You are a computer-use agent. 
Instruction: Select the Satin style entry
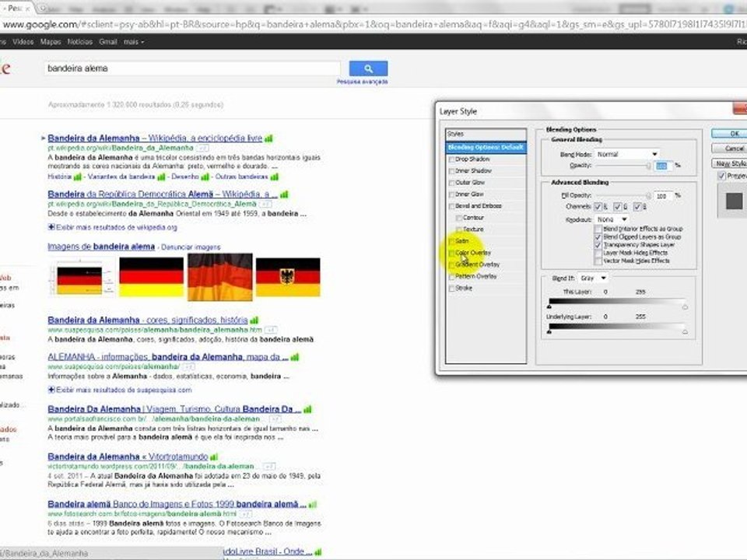[x=461, y=241]
